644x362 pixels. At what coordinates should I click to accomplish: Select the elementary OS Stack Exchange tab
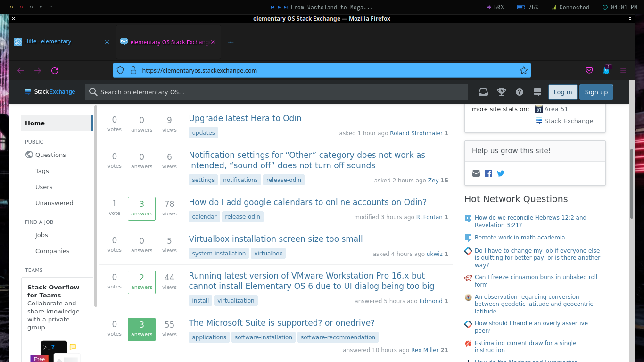(x=168, y=42)
